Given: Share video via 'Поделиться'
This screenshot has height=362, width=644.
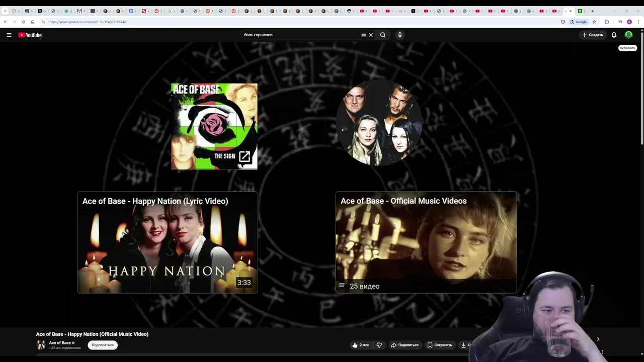Looking at the screenshot, I should point(405,345).
